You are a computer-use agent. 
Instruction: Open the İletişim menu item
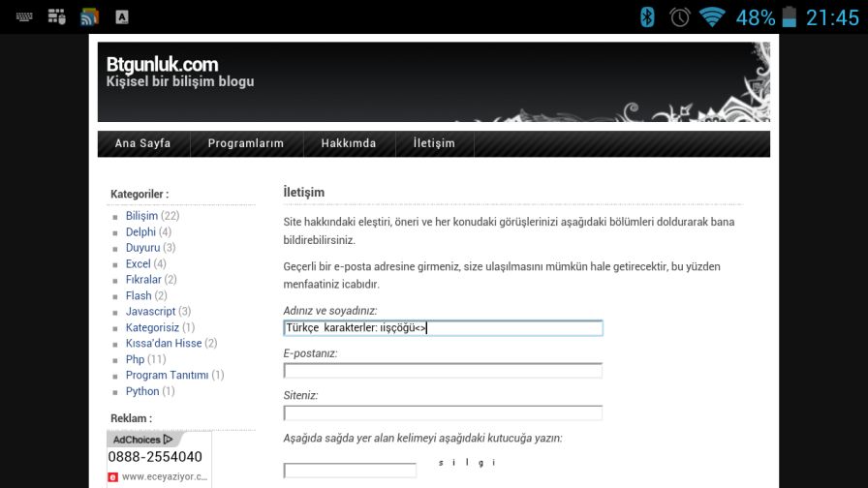tap(434, 143)
